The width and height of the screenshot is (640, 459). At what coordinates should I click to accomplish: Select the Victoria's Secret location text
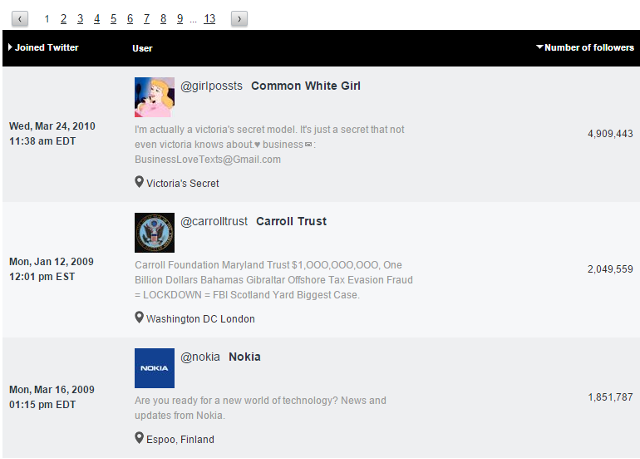tap(182, 184)
